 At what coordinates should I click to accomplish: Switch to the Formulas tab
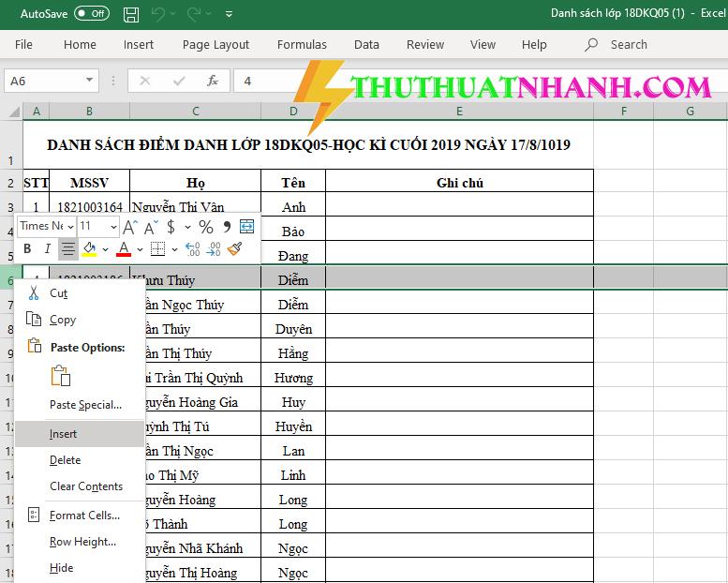302,45
